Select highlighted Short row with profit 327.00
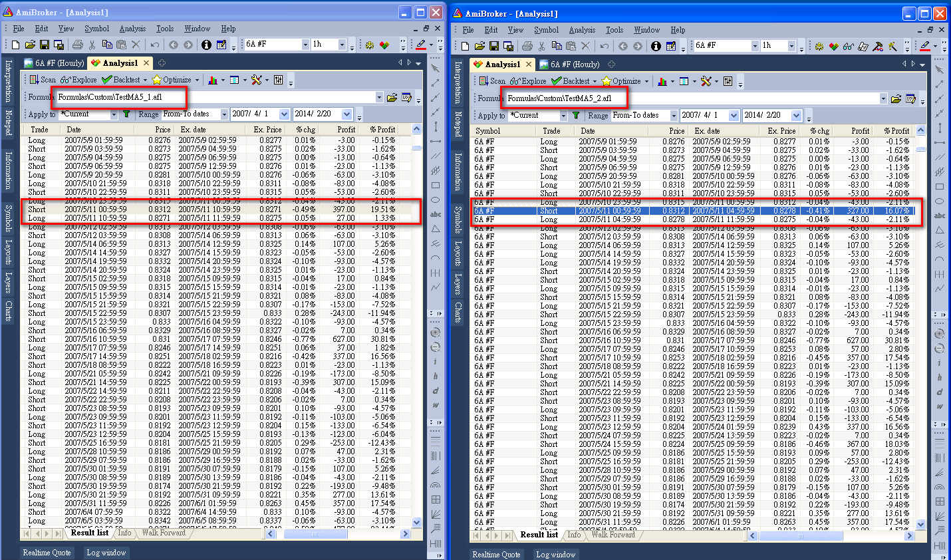Image resolution: width=951 pixels, height=560 pixels. (x=693, y=211)
